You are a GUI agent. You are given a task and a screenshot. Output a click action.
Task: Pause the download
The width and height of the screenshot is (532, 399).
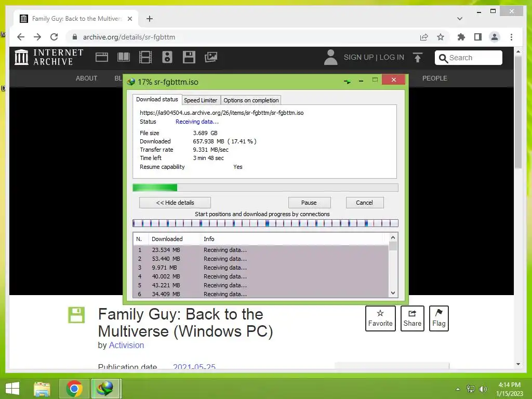click(x=309, y=203)
